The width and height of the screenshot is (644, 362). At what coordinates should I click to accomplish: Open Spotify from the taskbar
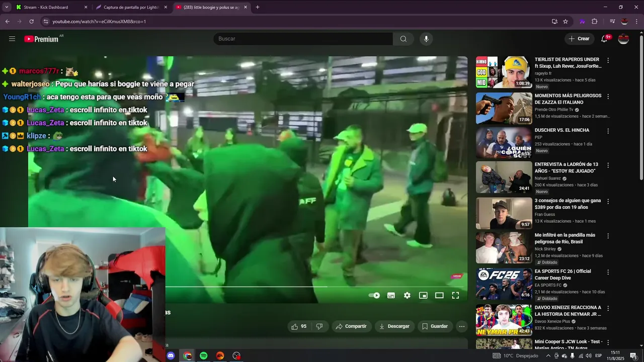pos(204,355)
